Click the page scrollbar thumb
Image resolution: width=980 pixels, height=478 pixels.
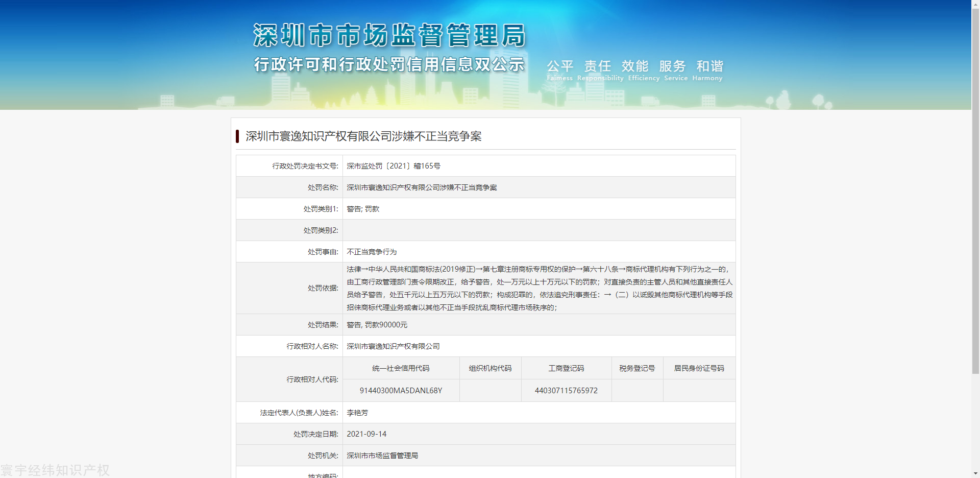975,191
